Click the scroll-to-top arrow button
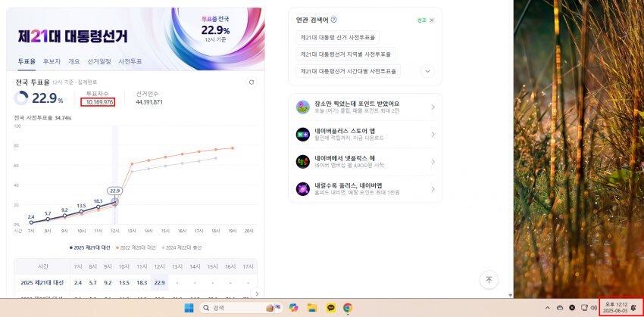This screenshot has width=644, height=317. pyautogui.click(x=489, y=280)
